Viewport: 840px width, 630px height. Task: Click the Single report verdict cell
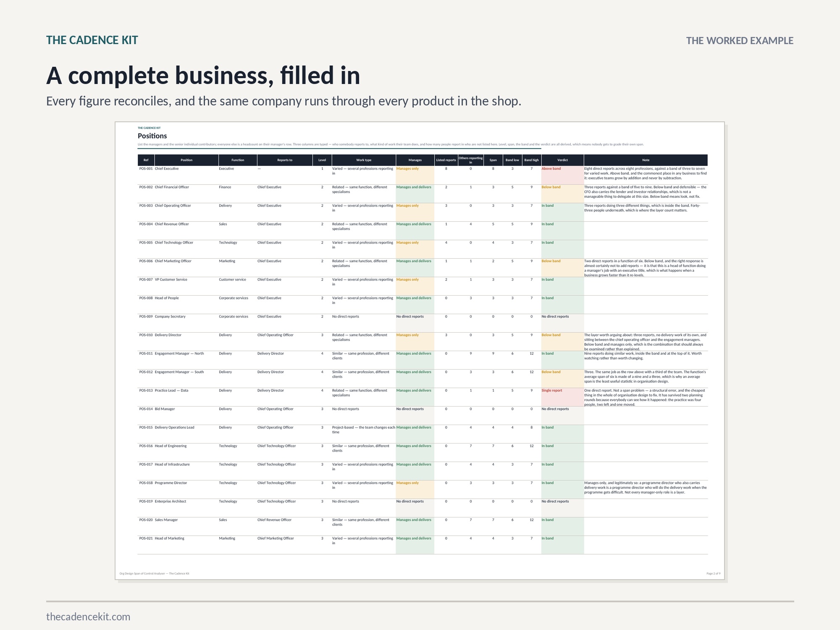coord(562,397)
